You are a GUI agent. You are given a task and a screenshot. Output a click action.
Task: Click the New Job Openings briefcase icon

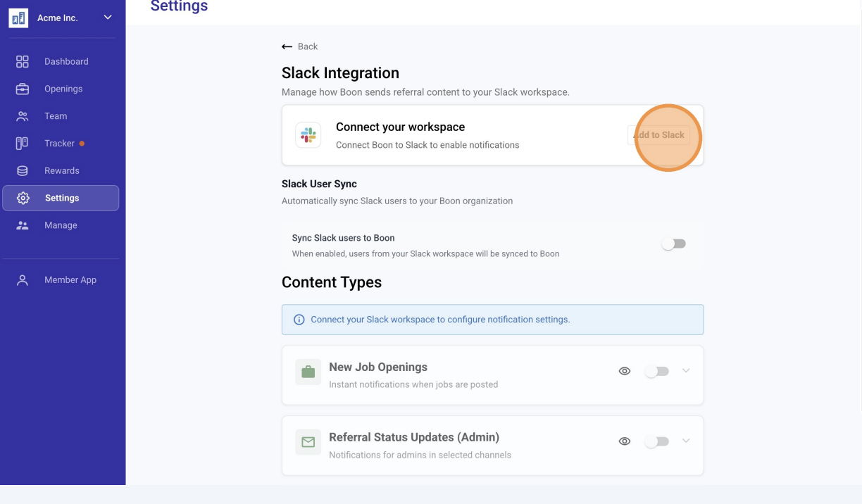(x=308, y=372)
